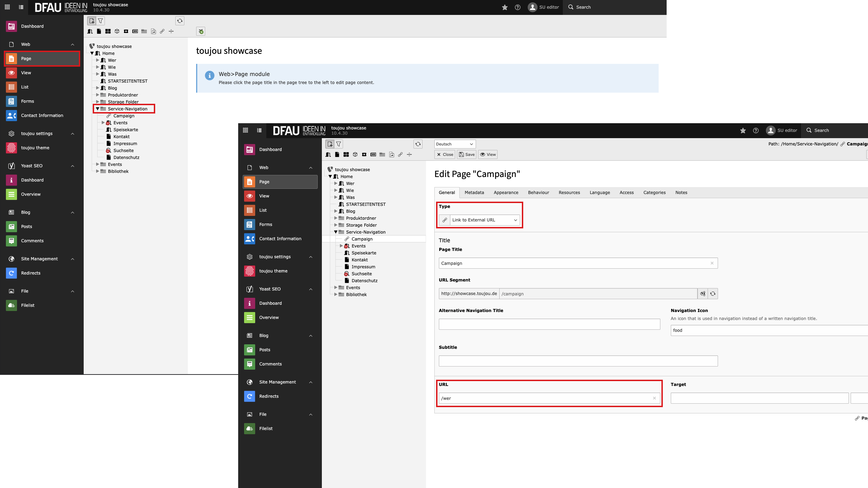
Task: Click green-plus add icon in back window
Action: coord(201,31)
